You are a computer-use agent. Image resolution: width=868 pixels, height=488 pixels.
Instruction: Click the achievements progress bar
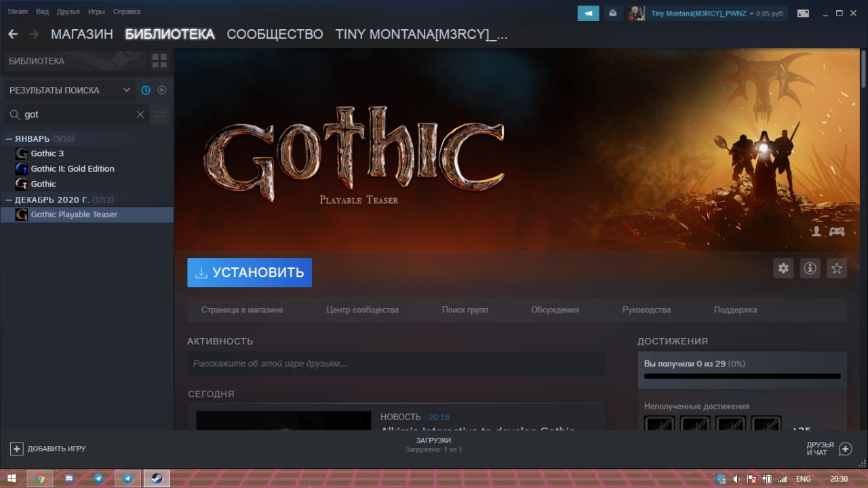tap(742, 376)
